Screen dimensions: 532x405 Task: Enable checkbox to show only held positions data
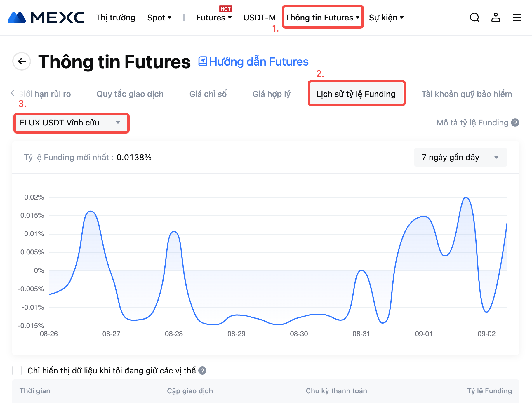tap(17, 371)
